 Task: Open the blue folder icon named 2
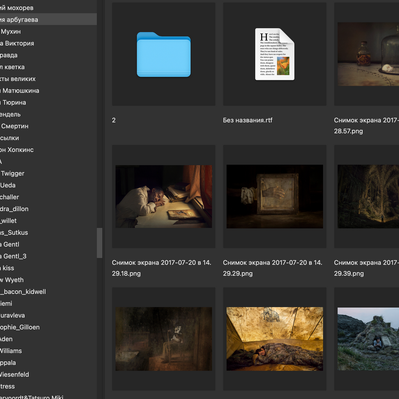(164, 54)
